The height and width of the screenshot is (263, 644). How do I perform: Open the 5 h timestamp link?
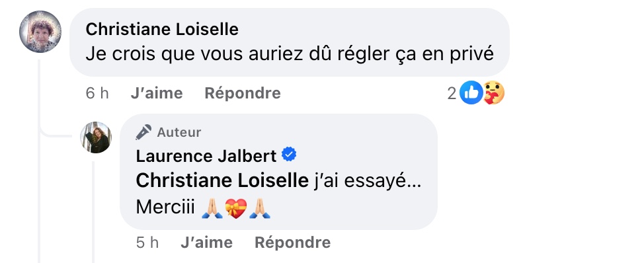coord(147,243)
